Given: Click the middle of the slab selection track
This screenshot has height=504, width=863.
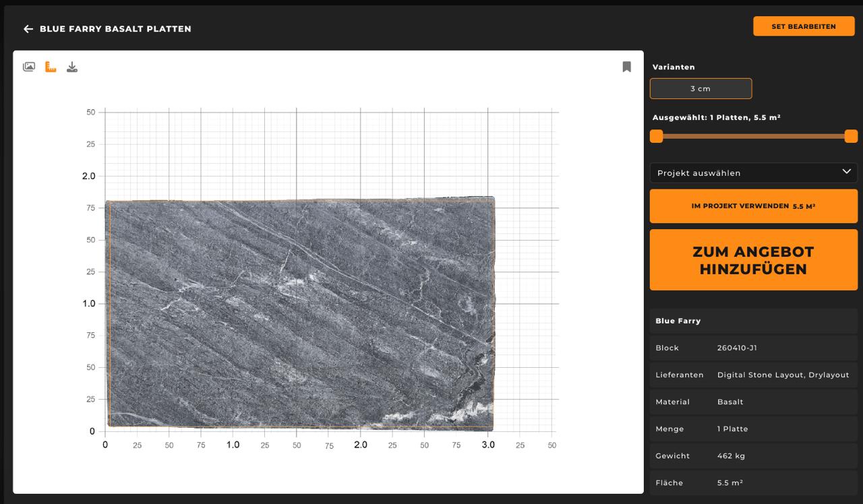Looking at the screenshot, I should [754, 136].
